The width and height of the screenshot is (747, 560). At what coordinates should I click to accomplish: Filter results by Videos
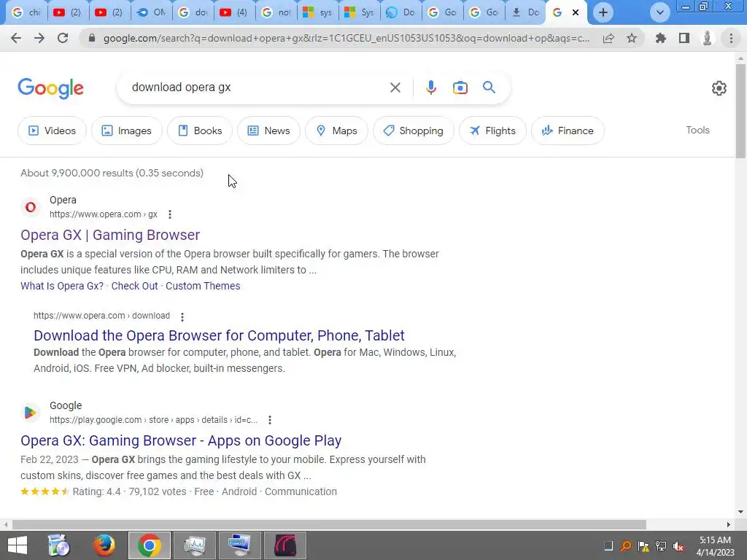pos(53,131)
